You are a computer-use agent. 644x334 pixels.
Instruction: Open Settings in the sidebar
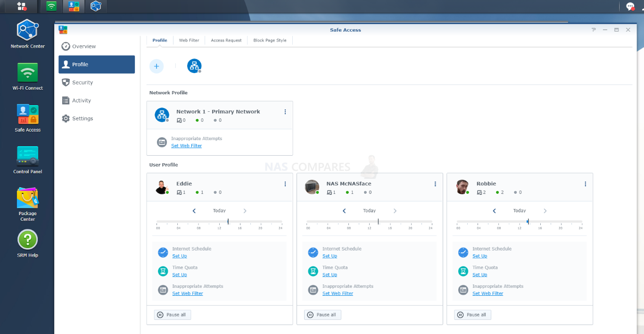97,118
